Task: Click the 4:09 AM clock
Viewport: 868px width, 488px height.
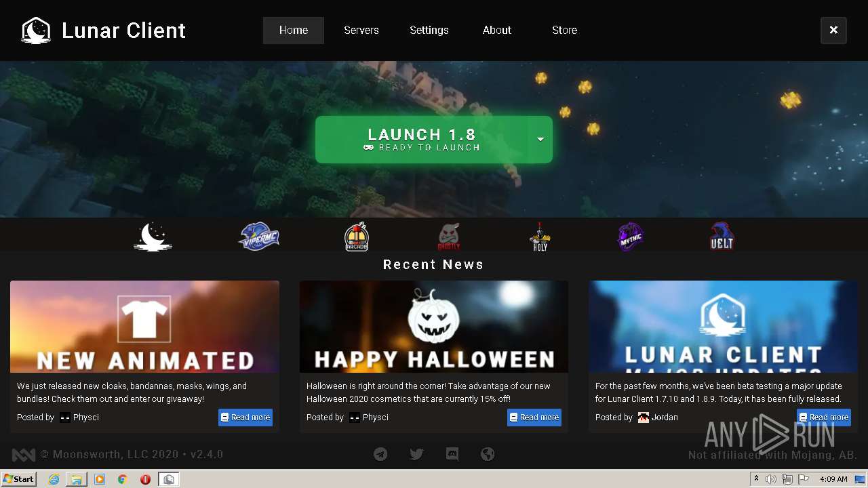Action: tap(833, 479)
